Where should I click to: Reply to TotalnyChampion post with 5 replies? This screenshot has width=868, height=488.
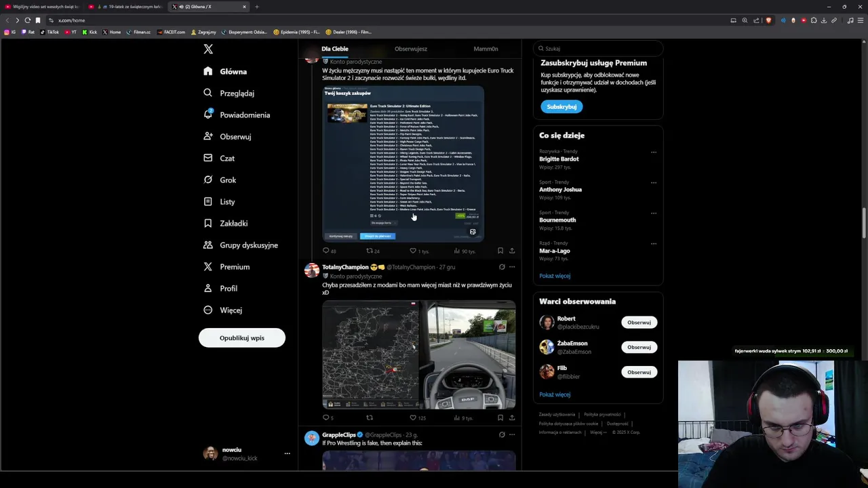[328, 418]
